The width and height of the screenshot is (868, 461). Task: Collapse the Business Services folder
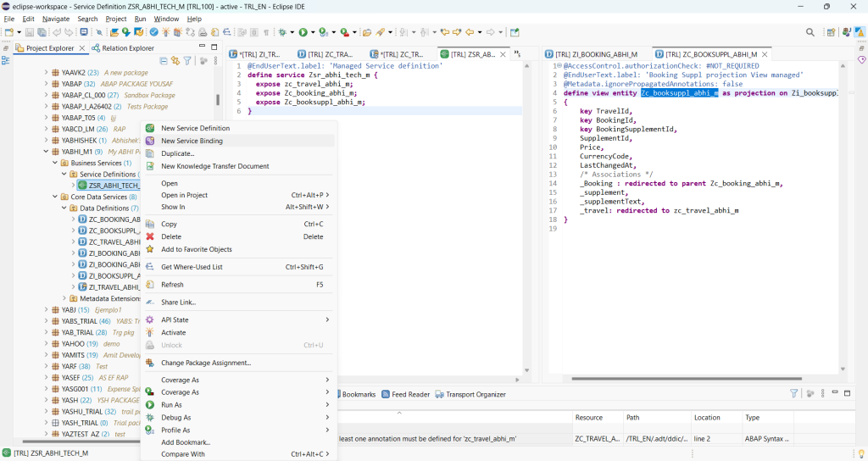pos(55,163)
